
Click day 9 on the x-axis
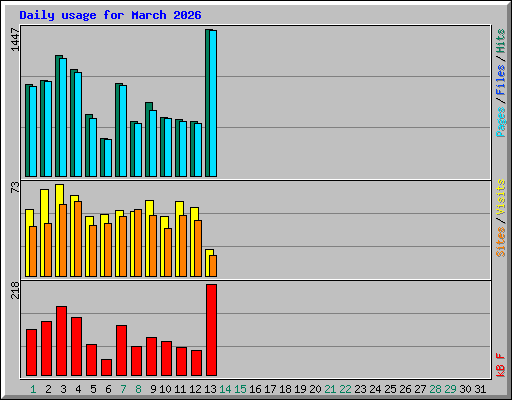(153, 389)
